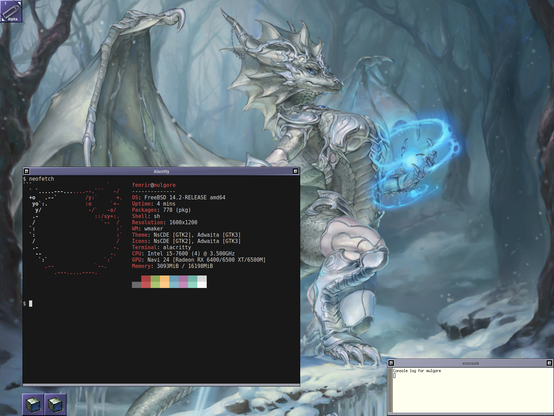The height and width of the screenshot is (416, 554).
Task: Click the 'Terminal: alacritty' line
Action: coord(161,247)
